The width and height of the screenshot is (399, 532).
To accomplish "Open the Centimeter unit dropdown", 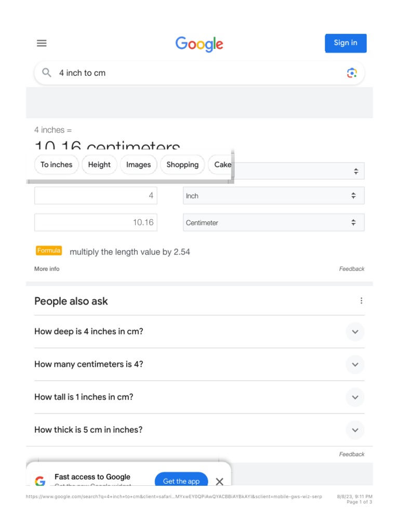I will point(273,222).
